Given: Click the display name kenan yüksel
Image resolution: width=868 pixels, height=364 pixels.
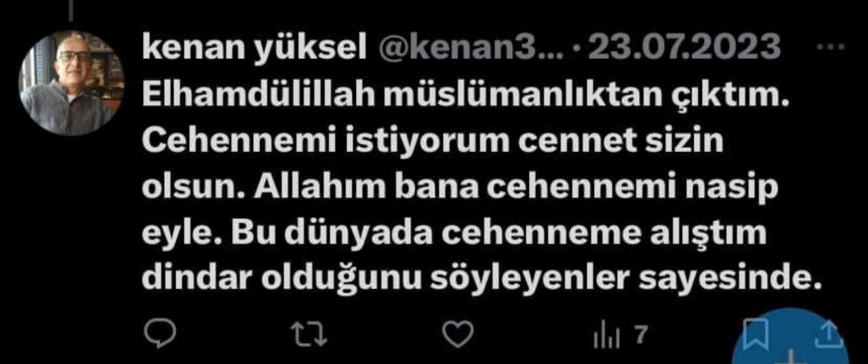Looking at the screenshot, I should pos(250,48).
